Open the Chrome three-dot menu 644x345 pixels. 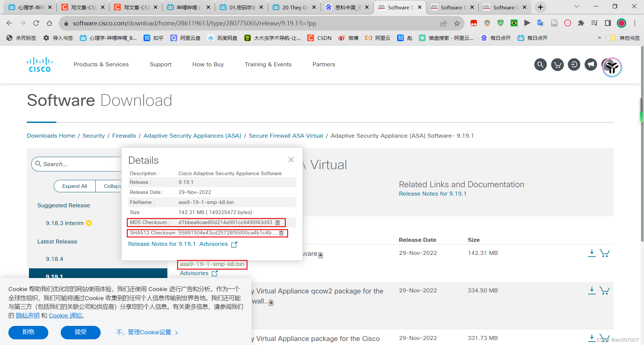coord(635,23)
